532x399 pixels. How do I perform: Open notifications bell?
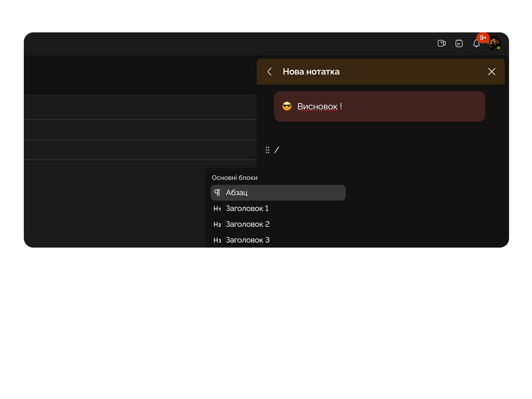(476, 44)
